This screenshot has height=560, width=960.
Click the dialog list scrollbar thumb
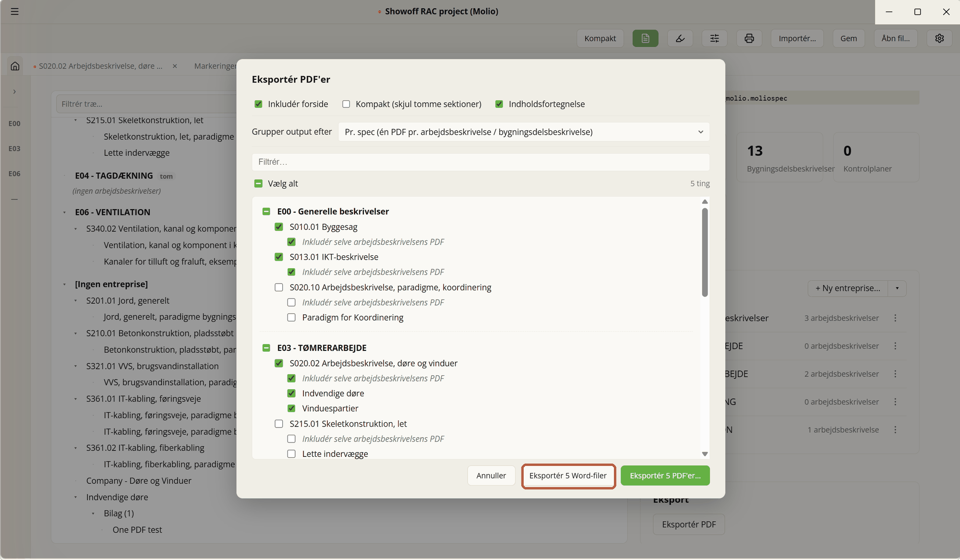(705, 252)
